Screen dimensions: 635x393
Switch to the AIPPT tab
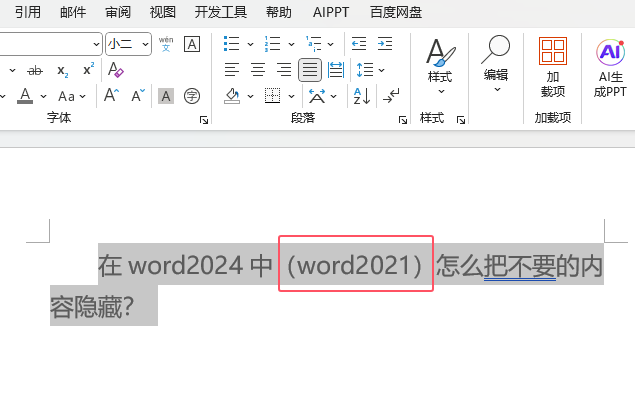click(330, 12)
